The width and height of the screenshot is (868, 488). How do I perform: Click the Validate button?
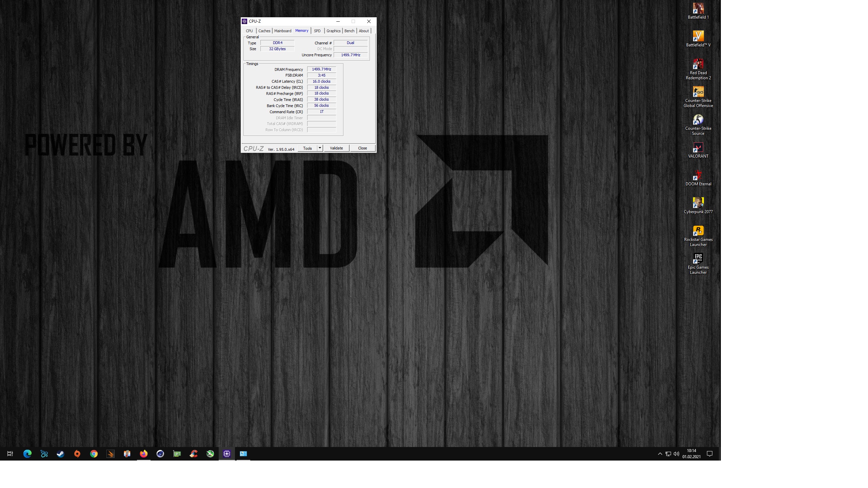(x=336, y=148)
